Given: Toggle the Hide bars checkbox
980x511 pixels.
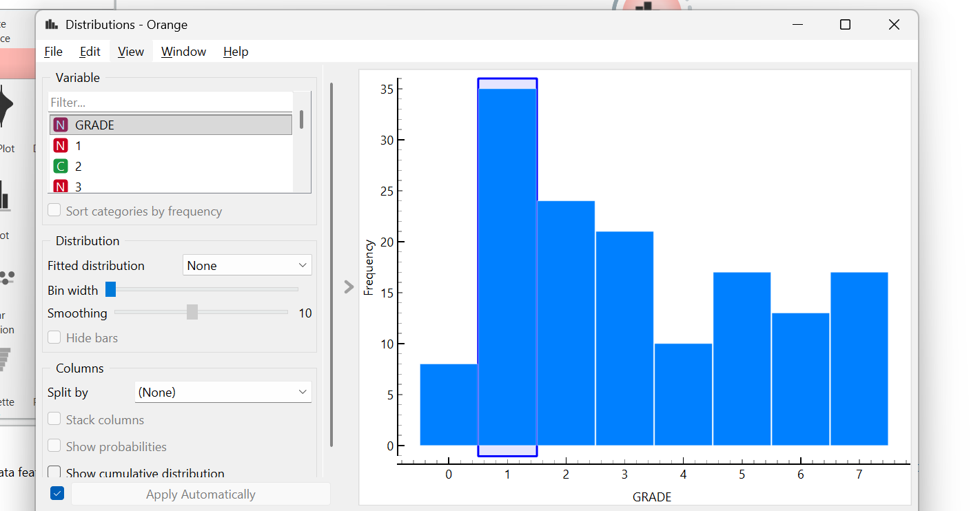Looking at the screenshot, I should tap(55, 337).
